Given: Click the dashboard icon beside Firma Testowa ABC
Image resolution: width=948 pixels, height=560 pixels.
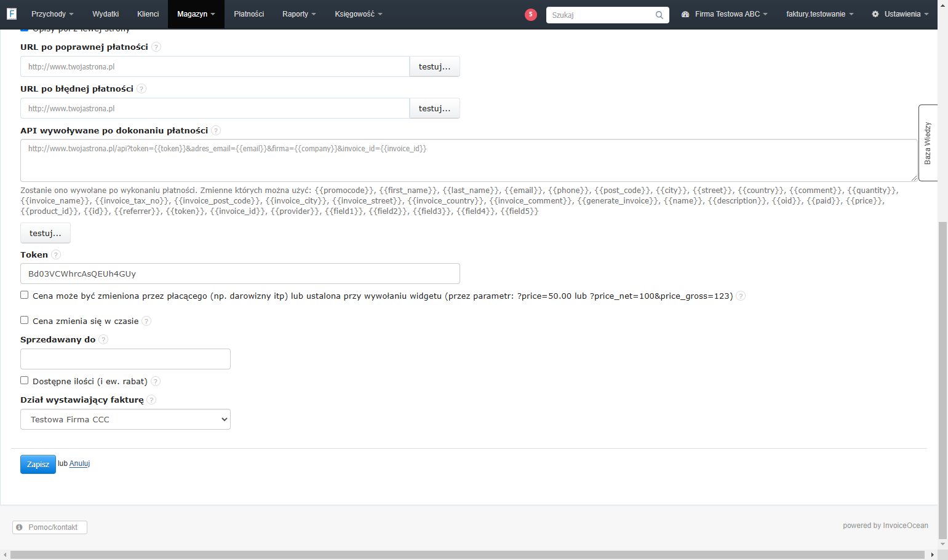Looking at the screenshot, I should tap(685, 14).
